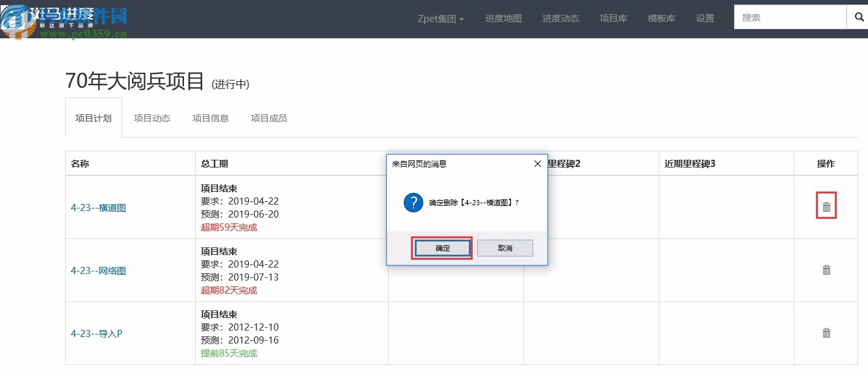Switch to the 项目信息 tab
Screen dimensions: 868x376
pyautogui.click(x=210, y=118)
